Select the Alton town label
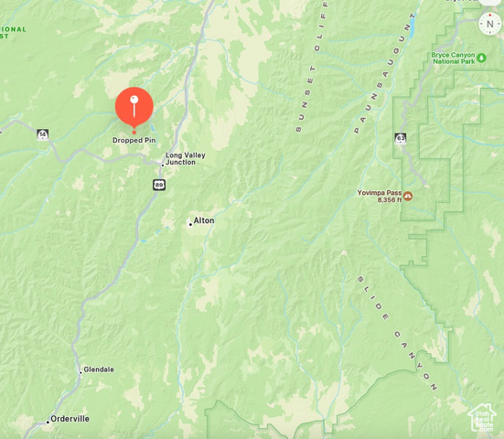 pyautogui.click(x=204, y=220)
